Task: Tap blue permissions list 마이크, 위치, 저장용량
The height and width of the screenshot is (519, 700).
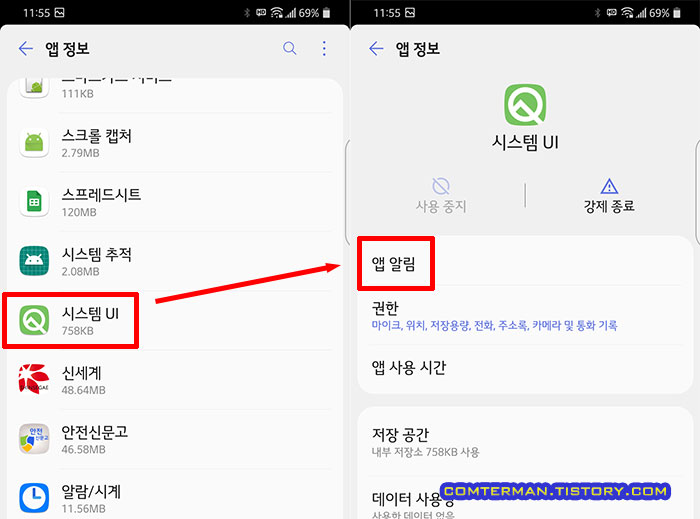Action: 494,325
